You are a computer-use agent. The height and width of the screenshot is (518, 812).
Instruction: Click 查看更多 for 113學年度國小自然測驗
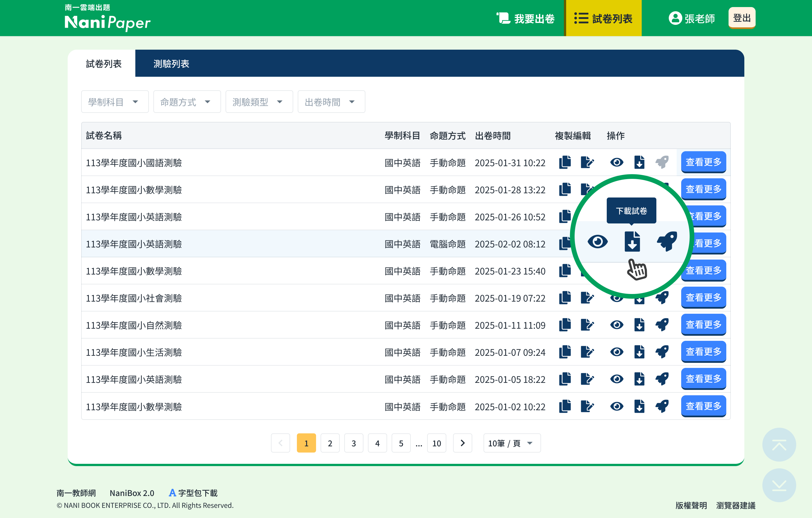703,324
